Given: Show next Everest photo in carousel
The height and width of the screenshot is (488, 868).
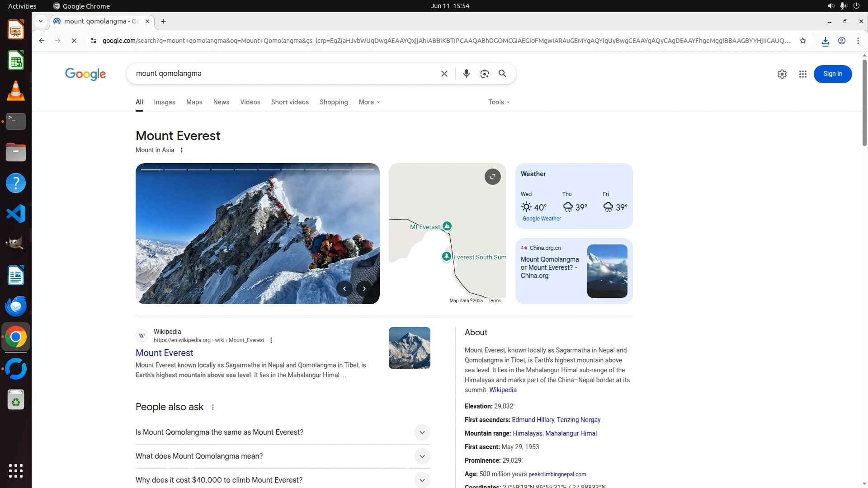Looking at the screenshot, I should point(364,289).
